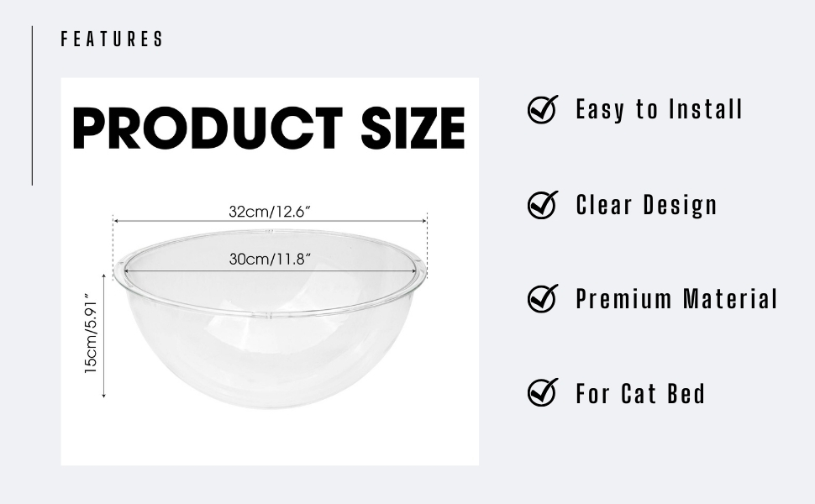The height and width of the screenshot is (504, 815).
Task: Select the For Cat Bed text
Action: [640, 393]
